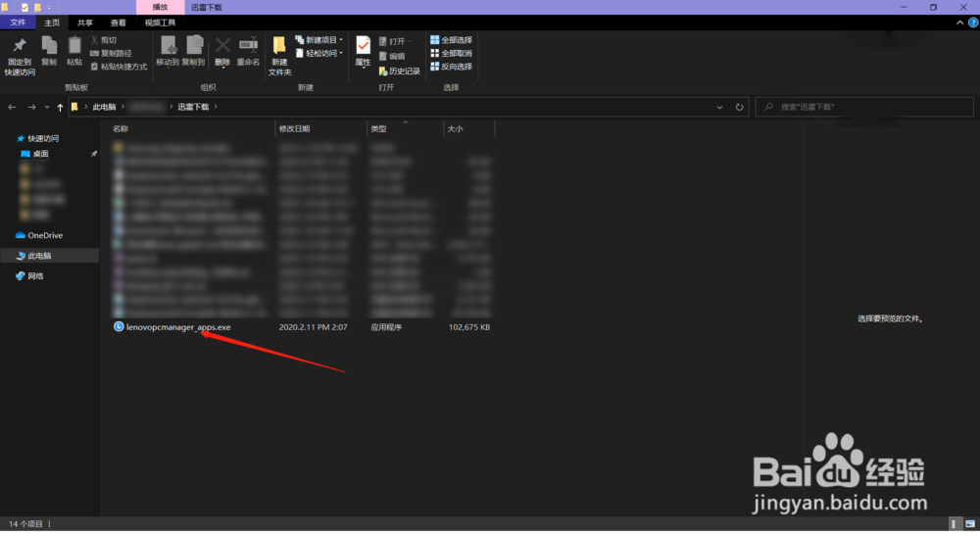This screenshot has height=536, width=980.
Task: Click 此电脑 in the address bar
Action: pos(105,107)
